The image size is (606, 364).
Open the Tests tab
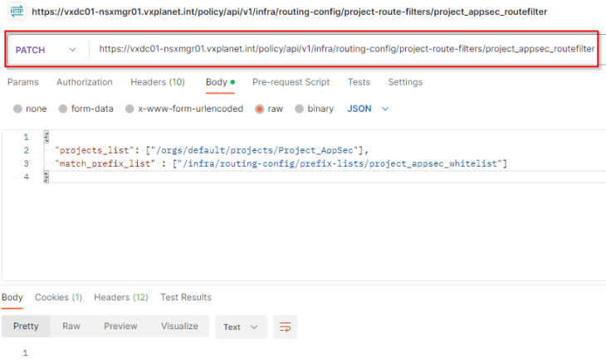pos(359,82)
